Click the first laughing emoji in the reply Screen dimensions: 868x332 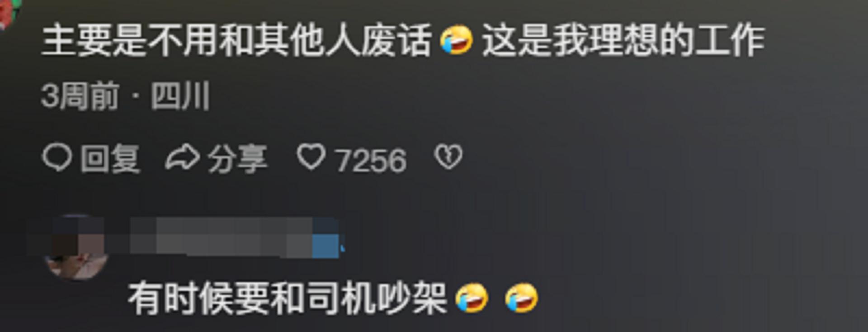[472, 298]
